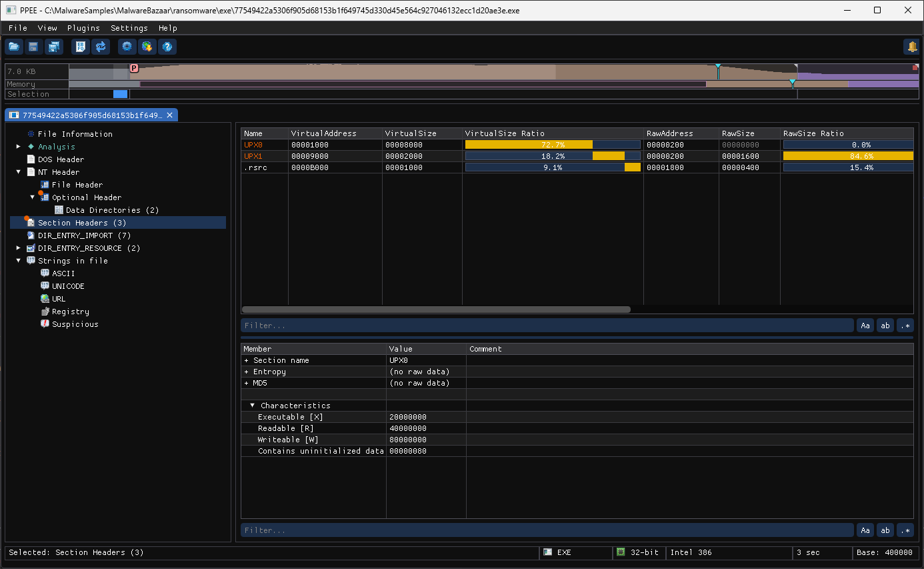Select the UPX0 section row
The width and height of the screenshot is (924, 569).
point(577,145)
